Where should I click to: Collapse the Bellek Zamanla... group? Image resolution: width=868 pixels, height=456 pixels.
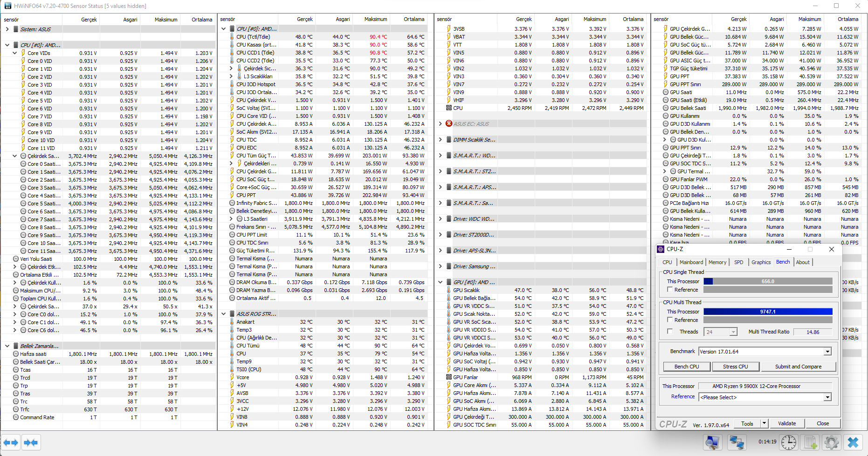coord(7,346)
